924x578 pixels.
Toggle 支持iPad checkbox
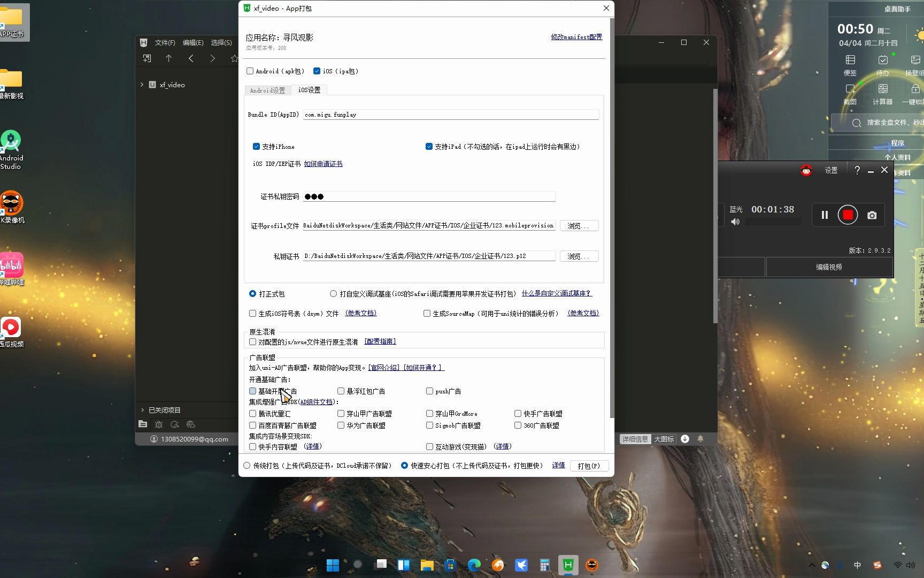tap(429, 146)
